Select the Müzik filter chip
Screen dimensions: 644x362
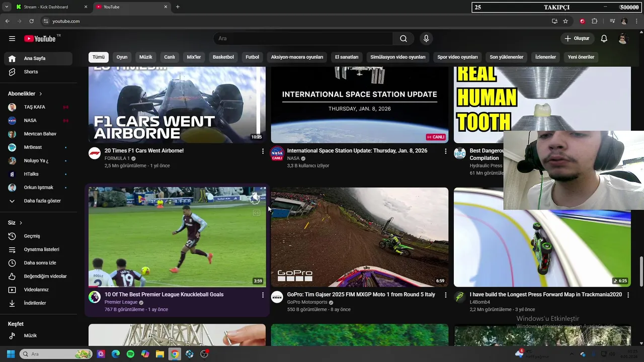145,57
